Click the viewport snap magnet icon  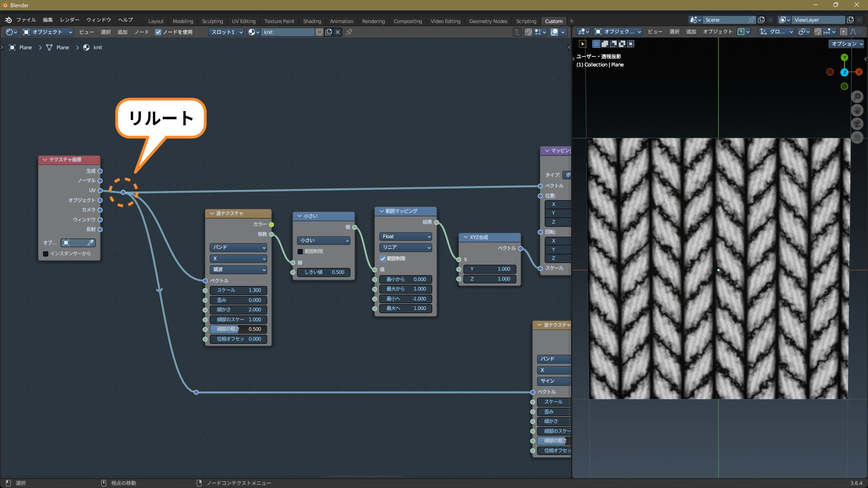pyautogui.click(x=818, y=32)
